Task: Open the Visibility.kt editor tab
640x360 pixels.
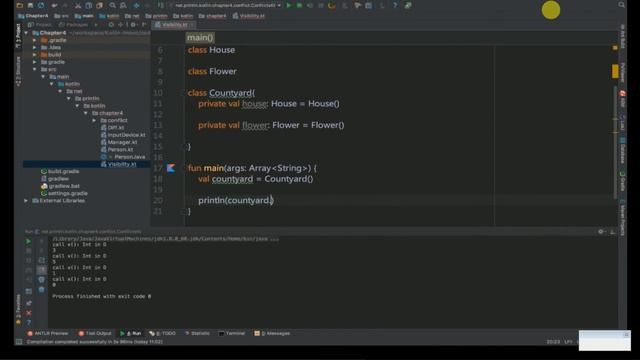Action: (x=174, y=25)
